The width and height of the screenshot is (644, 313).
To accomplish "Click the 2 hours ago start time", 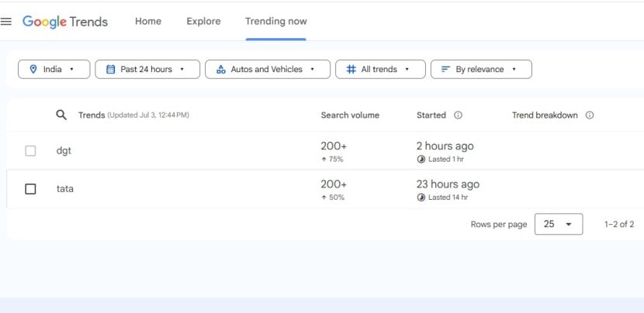I will (445, 146).
